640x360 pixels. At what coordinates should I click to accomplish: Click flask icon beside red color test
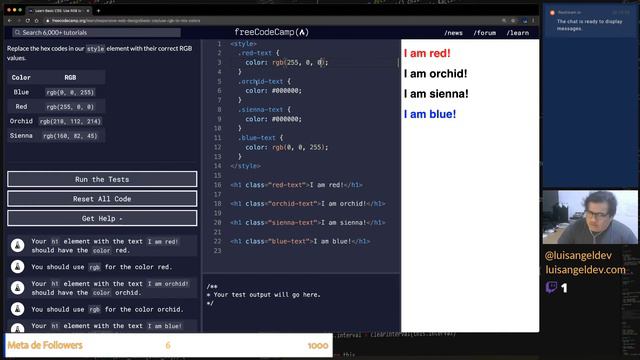click(x=18, y=245)
